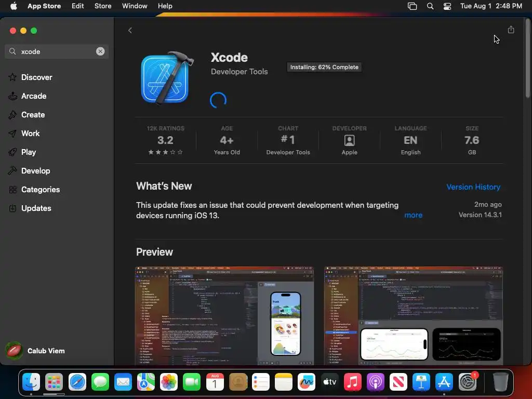Viewport: 532px width, 399px height.
Task: Click the xcode search input field
Action: pyautogui.click(x=57, y=51)
